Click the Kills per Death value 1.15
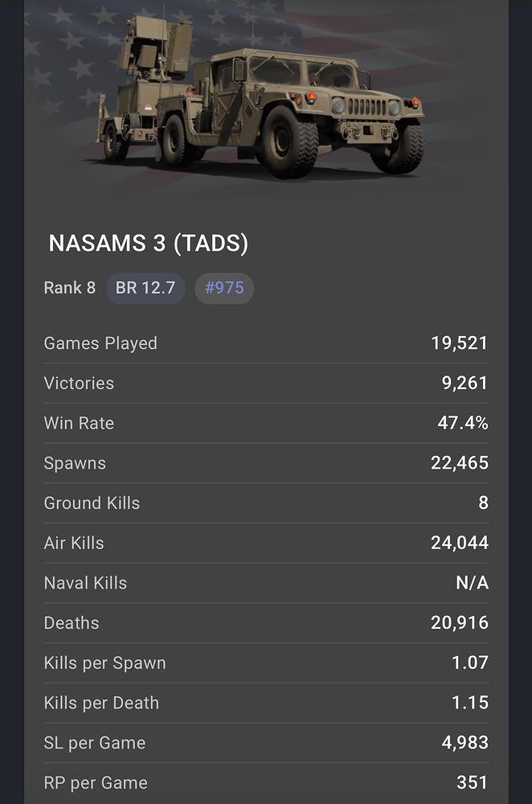 469,703
